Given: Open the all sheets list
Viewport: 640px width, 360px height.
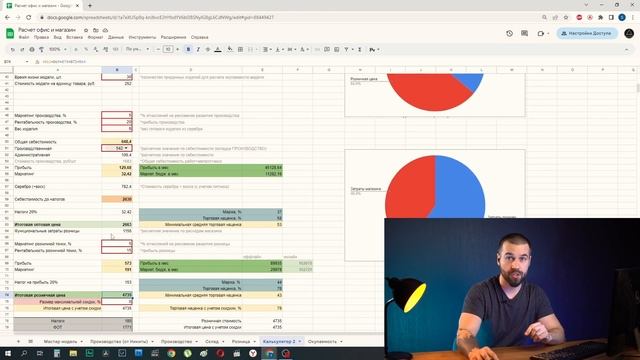Looking at the screenshot, I should [31, 341].
